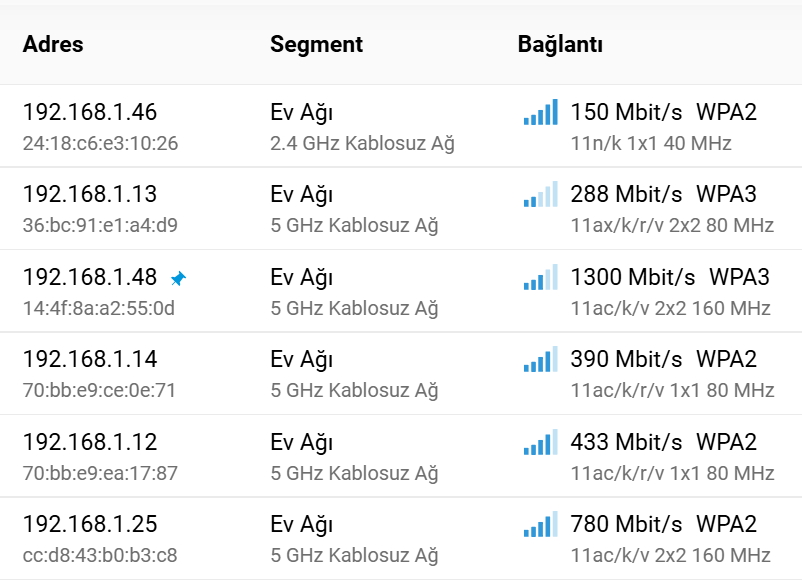The height and width of the screenshot is (586, 802).
Task: Sort by the Adres column header
Action: point(53,44)
